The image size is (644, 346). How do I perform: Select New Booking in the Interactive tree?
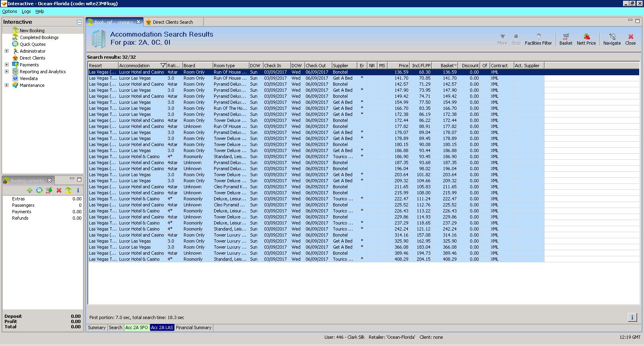(x=32, y=31)
